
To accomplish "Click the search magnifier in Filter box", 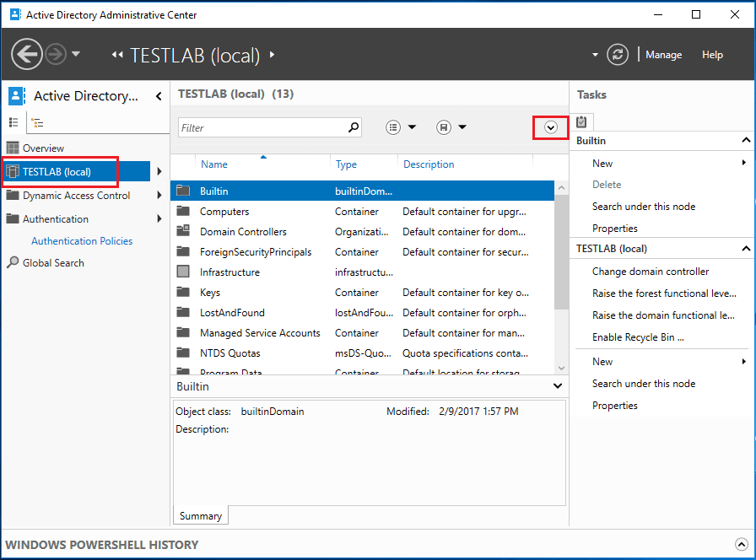I will [x=354, y=127].
